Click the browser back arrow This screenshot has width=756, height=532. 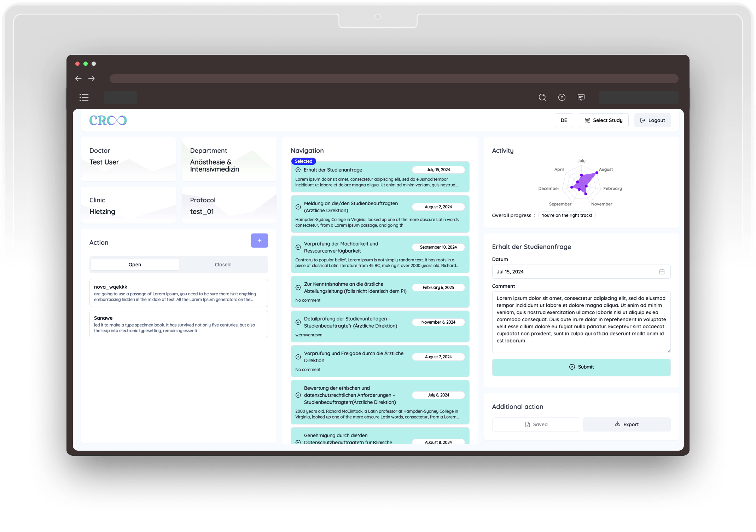pos(78,79)
